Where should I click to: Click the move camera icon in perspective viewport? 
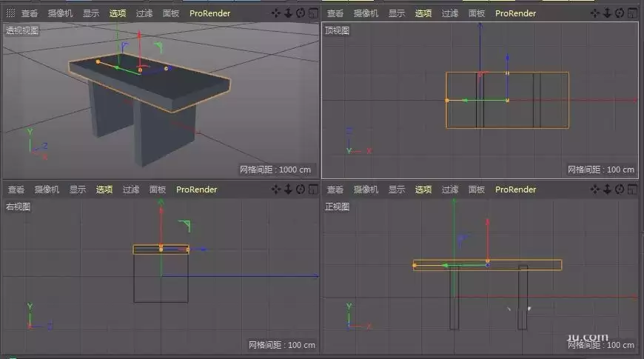pyautogui.click(x=276, y=13)
